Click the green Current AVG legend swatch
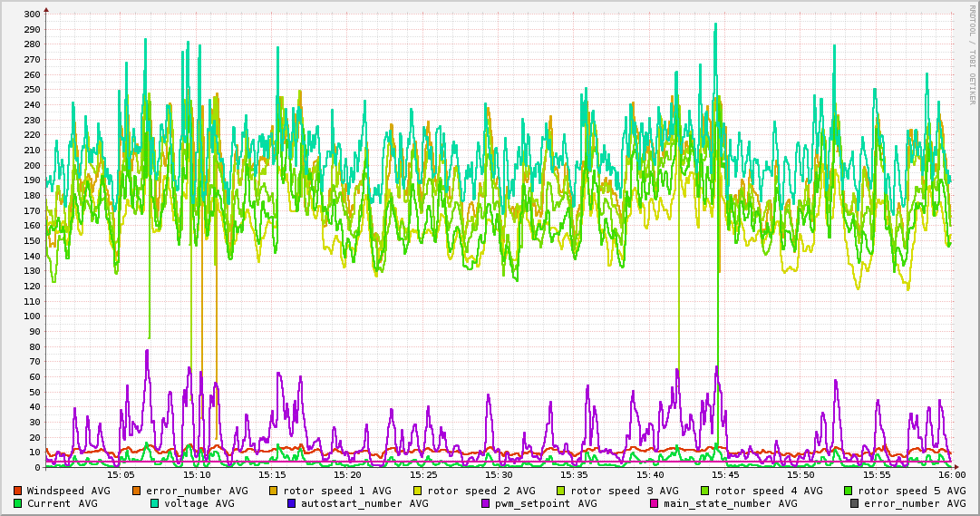 click(x=18, y=503)
